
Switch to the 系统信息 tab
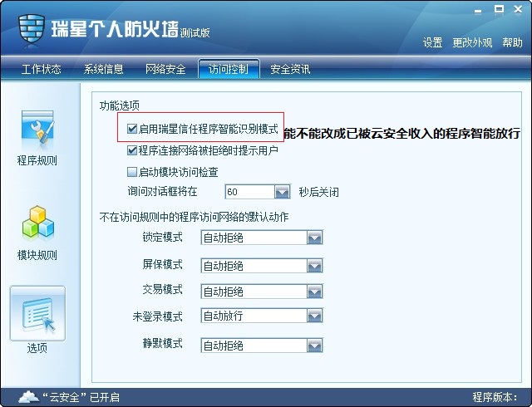(x=103, y=70)
